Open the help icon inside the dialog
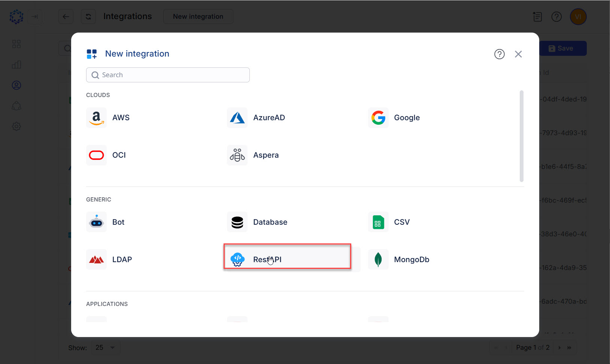Screen dimensions: 610x364 tap(500, 54)
